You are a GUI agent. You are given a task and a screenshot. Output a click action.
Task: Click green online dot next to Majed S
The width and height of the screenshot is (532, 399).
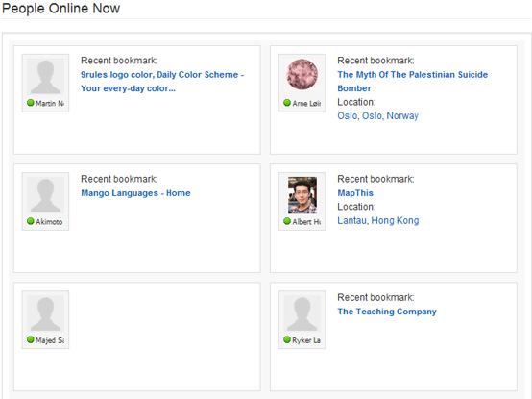tap(31, 339)
